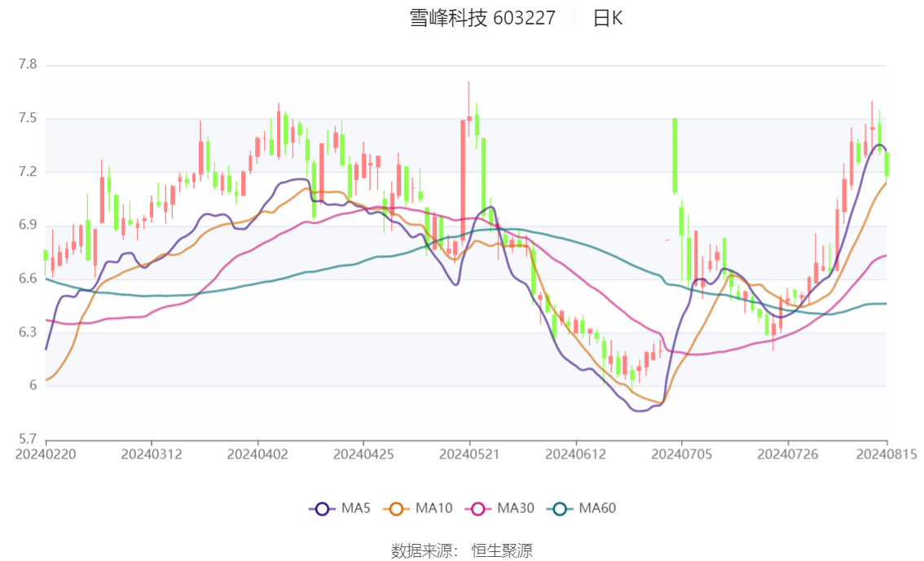Click x-axis date label 20240521
The width and height of the screenshot is (924, 561).
click(469, 454)
